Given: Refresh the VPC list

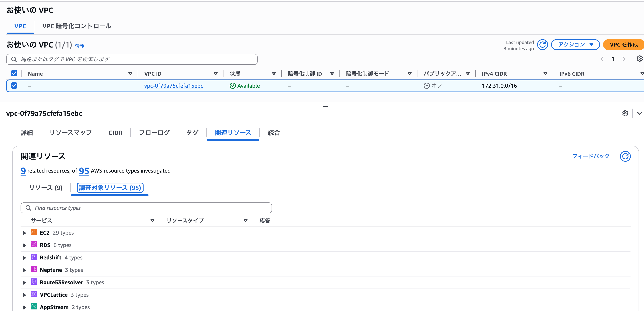Looking at the screenshot, I should click(542, 45).
